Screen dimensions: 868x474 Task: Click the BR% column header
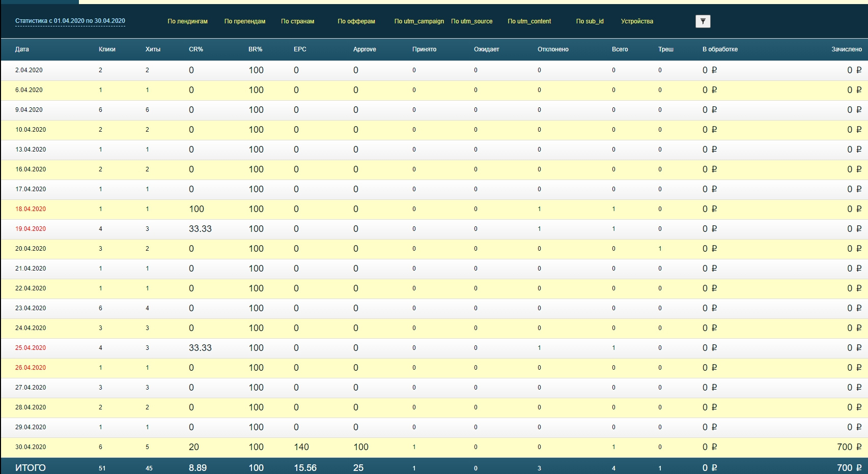[x=256, y=49]
